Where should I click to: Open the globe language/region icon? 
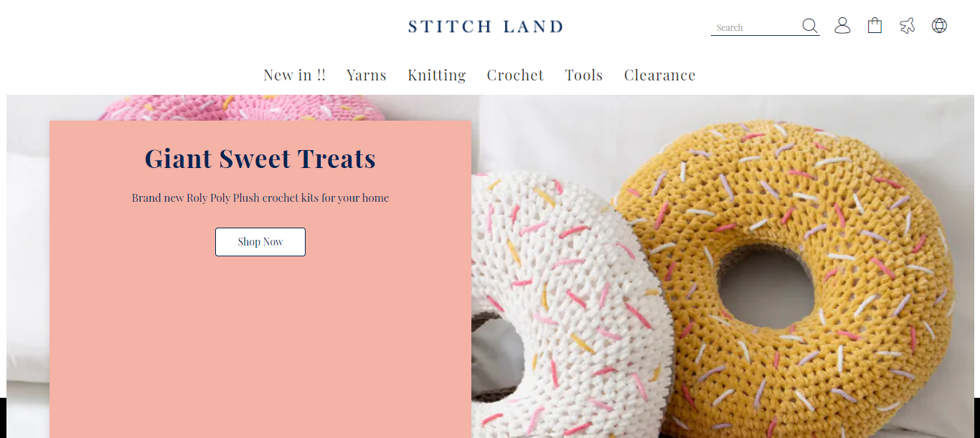[939, 26]
